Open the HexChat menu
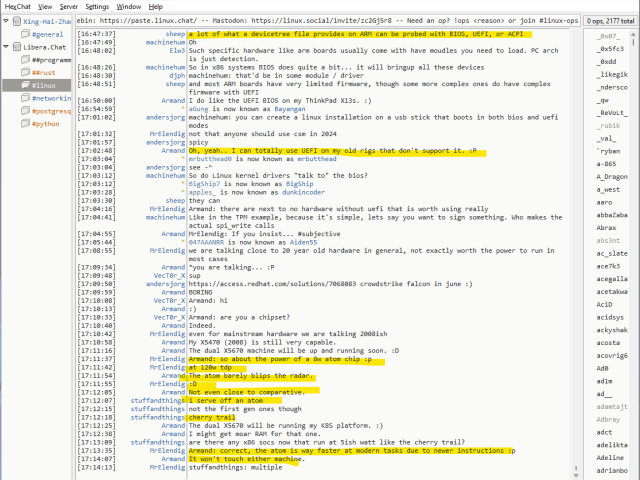This screenshot has width=640, height=480. [x=18, y=6]
